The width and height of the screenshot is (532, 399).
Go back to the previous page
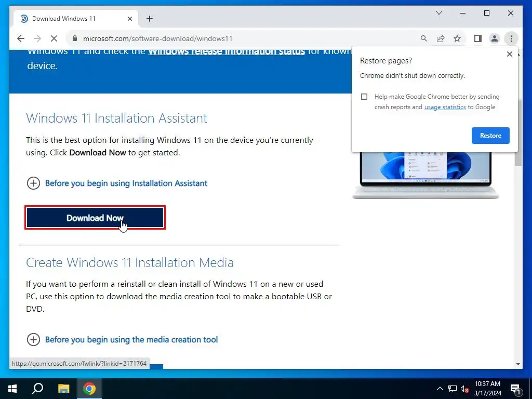(x=21, y=38)
